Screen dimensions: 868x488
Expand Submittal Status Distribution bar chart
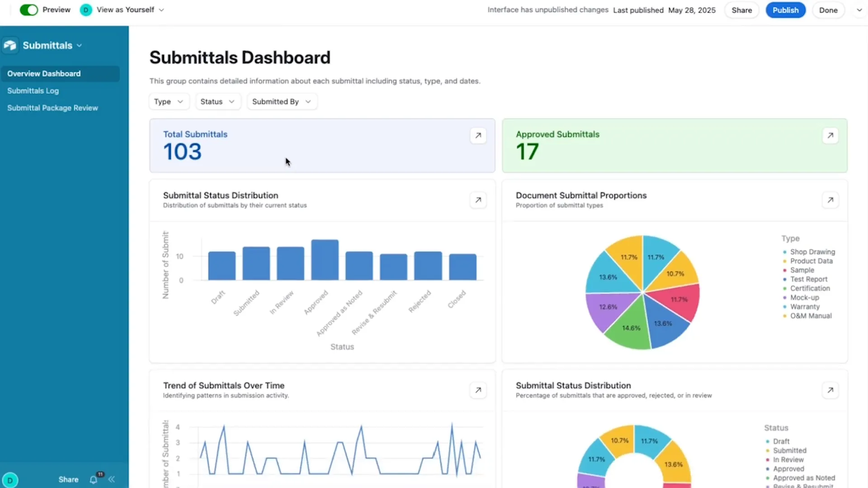point(478,200)
